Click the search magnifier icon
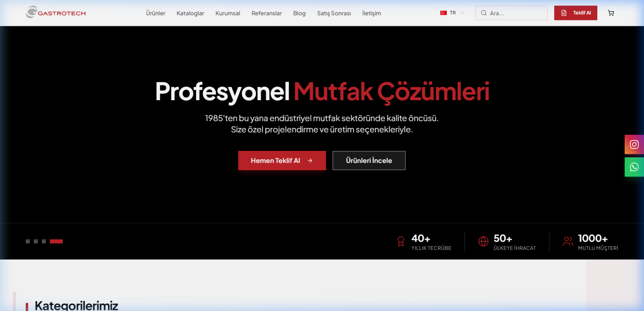 [484, 13]
